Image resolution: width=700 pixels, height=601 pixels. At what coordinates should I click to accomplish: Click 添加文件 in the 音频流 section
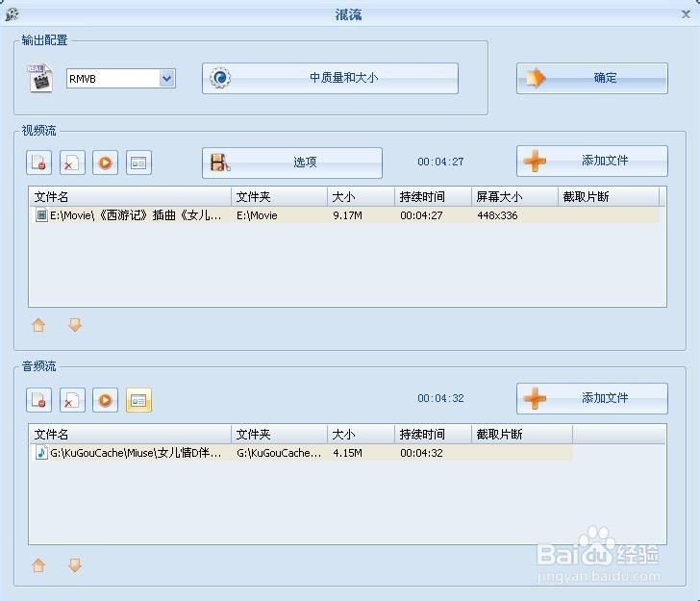click(x=592, y=398)
